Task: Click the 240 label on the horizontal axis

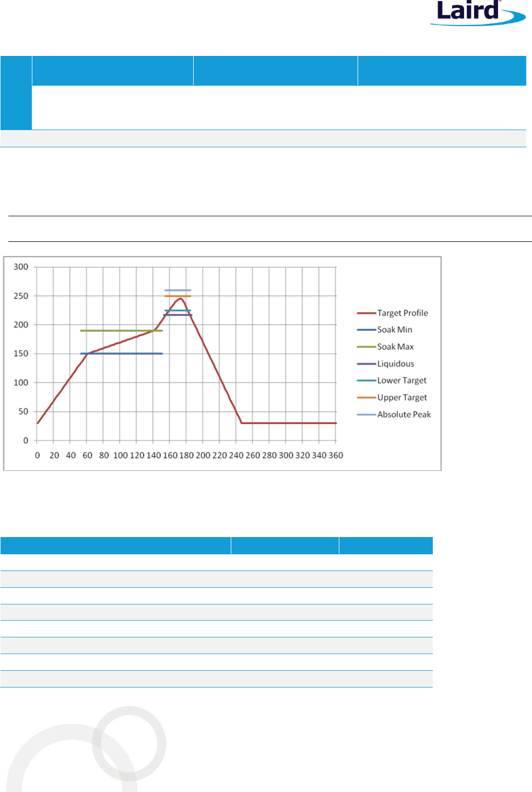Action: click(x=236, y=455)
